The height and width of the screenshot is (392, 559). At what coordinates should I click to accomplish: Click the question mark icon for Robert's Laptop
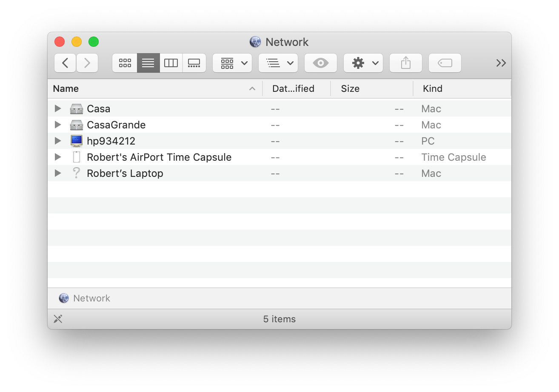pos(77,173)
